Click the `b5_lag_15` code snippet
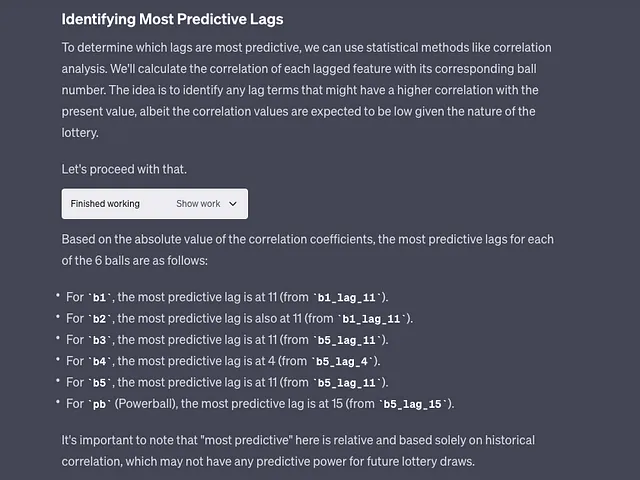Image resolution: width=640 pixels, height=480 pixels. pos(413,404)
